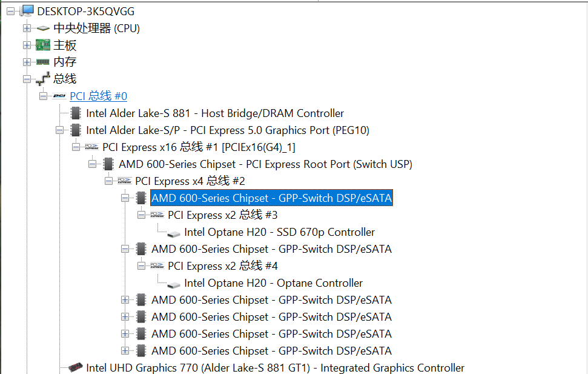Expand the 中央处理器 (CPU) node
The width and height of the screenshot is (588, 374).
click(27, 28)
